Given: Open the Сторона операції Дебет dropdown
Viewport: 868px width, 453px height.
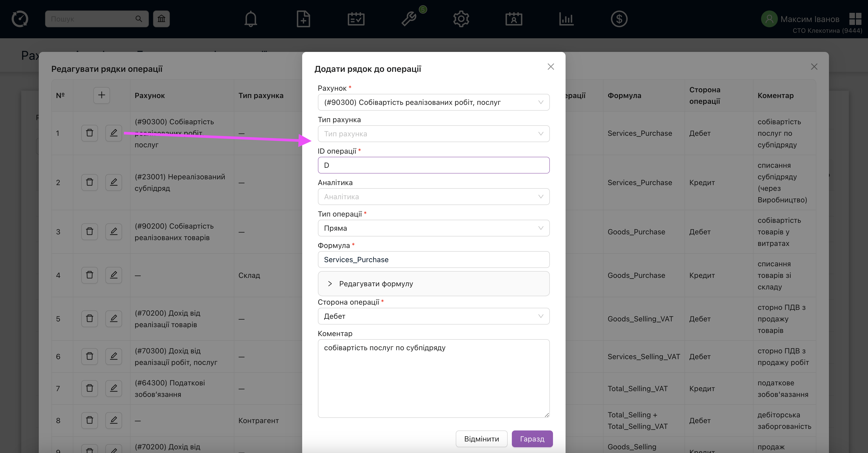Looking at the screenshot, I should point(433,316).
